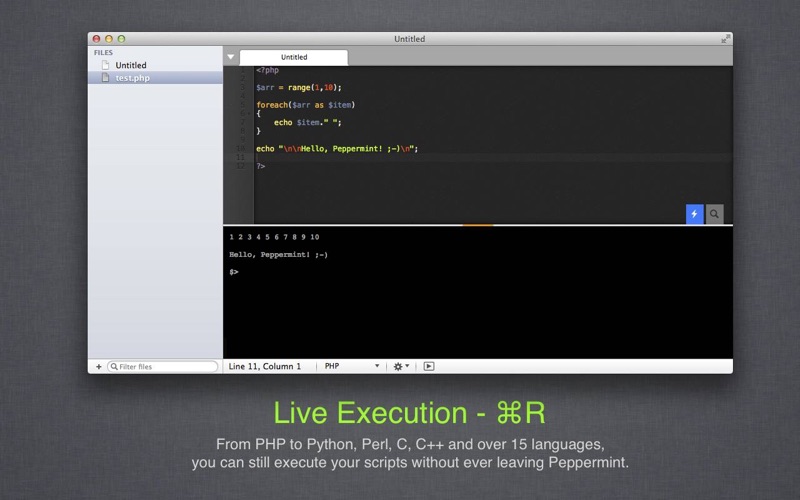Screen dimensions: 800x500
Task: Click the $> prompt in the console
Action: (x=234, y=272)
